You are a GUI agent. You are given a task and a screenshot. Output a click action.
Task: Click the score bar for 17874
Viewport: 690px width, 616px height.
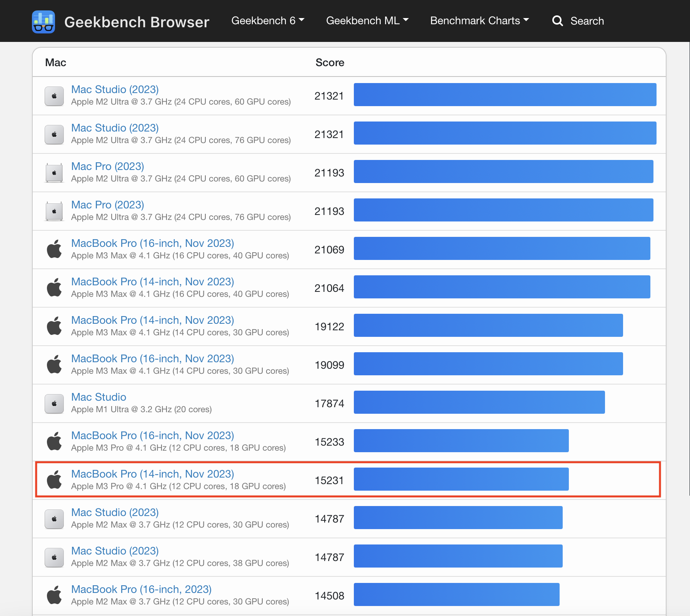[x=479, y=402]
